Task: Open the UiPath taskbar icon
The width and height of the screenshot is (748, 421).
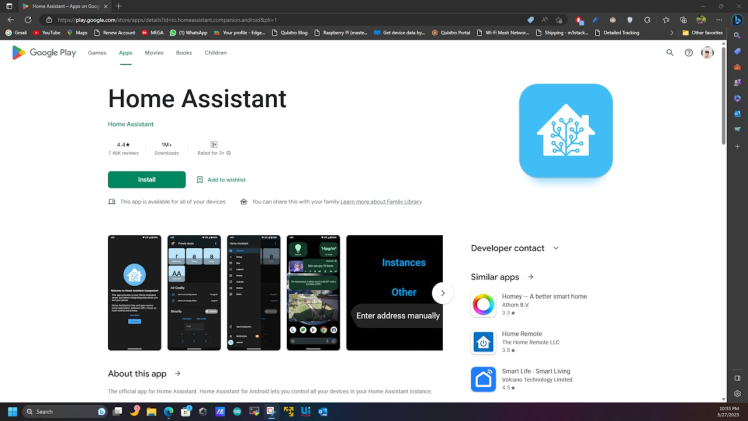Action: (306, 411)
